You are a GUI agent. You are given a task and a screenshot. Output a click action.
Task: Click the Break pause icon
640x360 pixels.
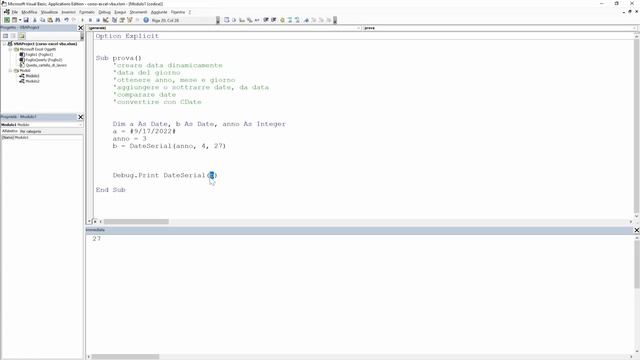(90, 20)
